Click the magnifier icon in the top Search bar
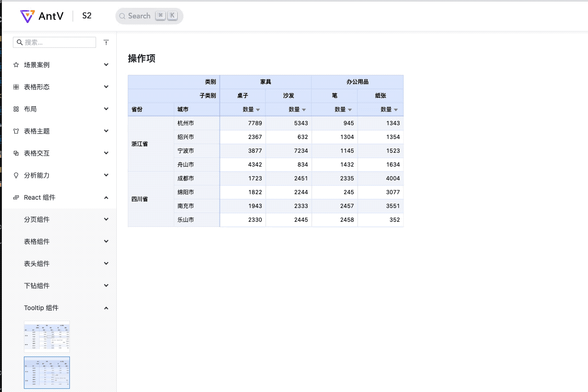 click(122, 16)
